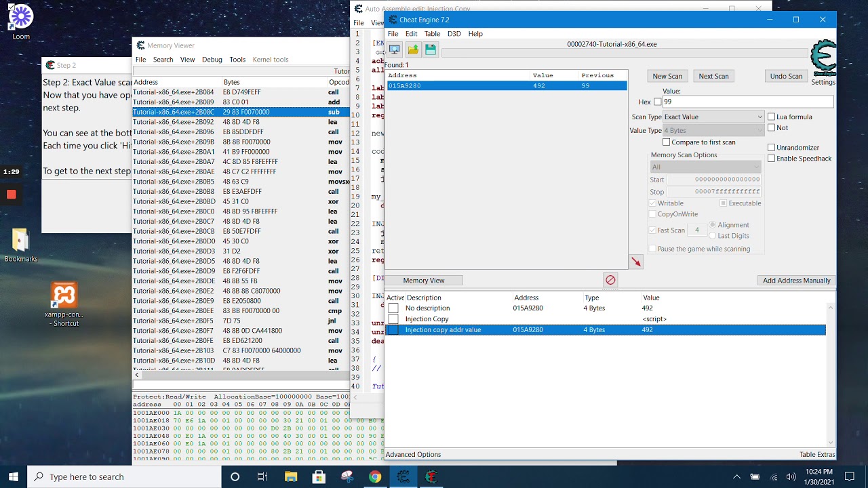
Task: Click the Value input field
Action: 747,102
